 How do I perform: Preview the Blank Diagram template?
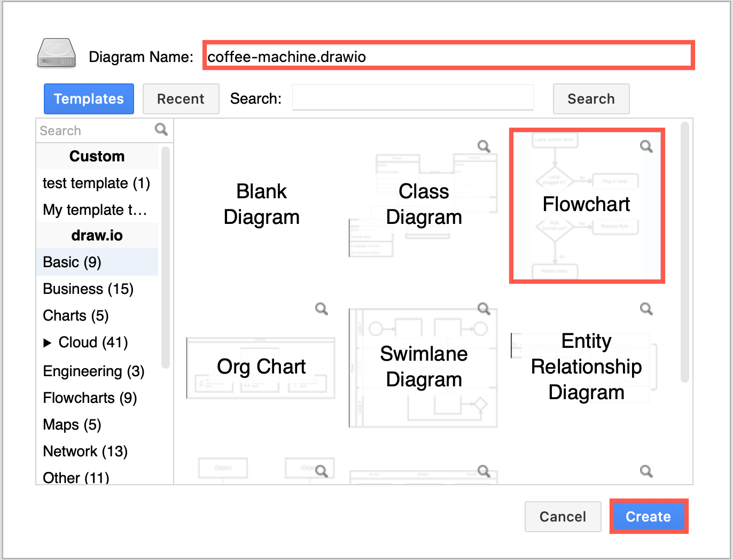pos(321,146)
